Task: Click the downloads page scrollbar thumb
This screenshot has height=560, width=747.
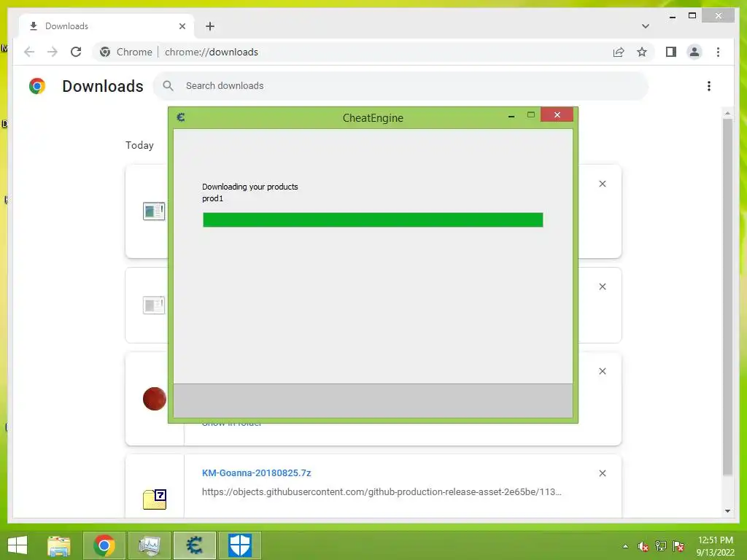Action: tap(727, 297)
